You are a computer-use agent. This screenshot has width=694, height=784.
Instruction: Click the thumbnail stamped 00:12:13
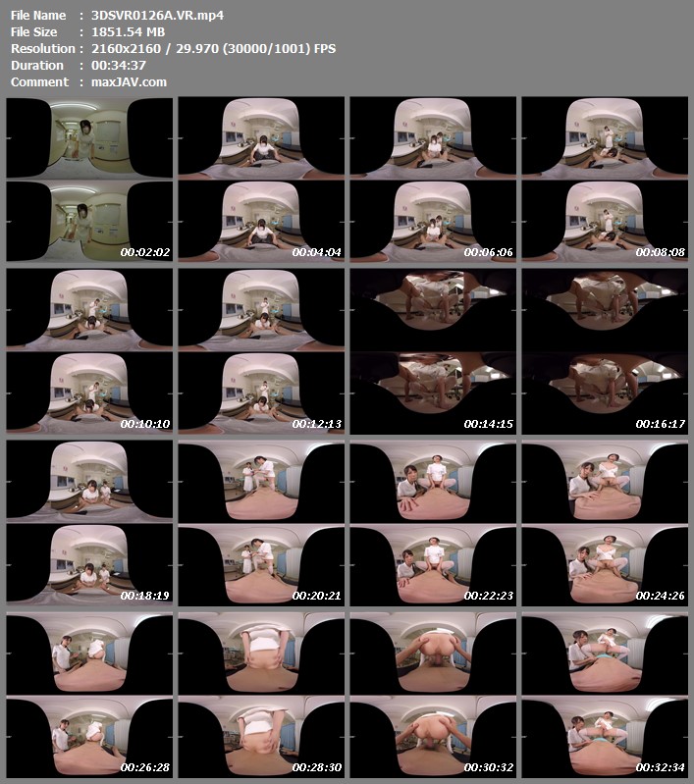261,351
